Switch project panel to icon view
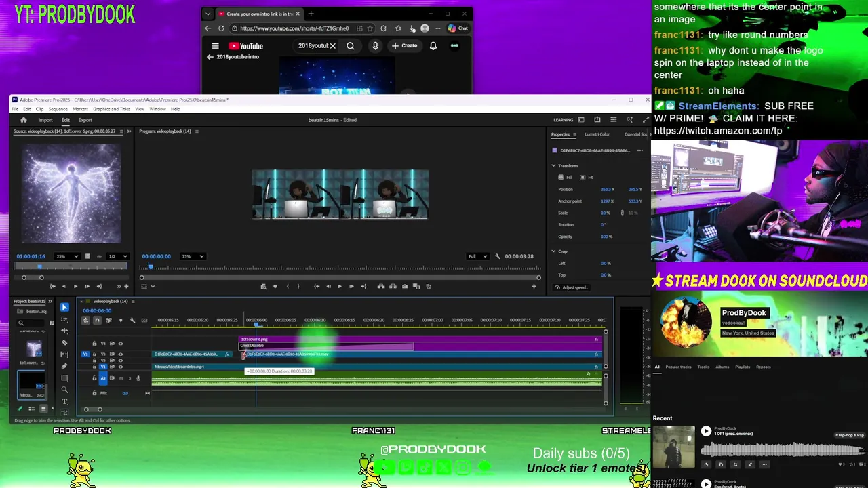The image size is (868, 488). [x=43, y=409]
